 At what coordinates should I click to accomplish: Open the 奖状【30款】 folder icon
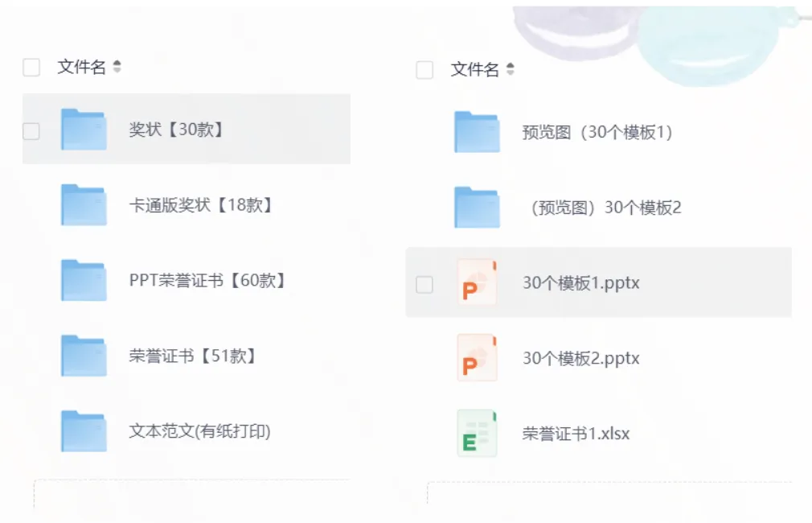click(84, 130)
